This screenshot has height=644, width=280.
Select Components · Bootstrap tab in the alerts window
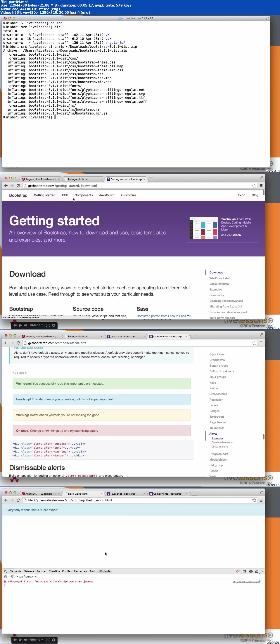pos(168,336)
